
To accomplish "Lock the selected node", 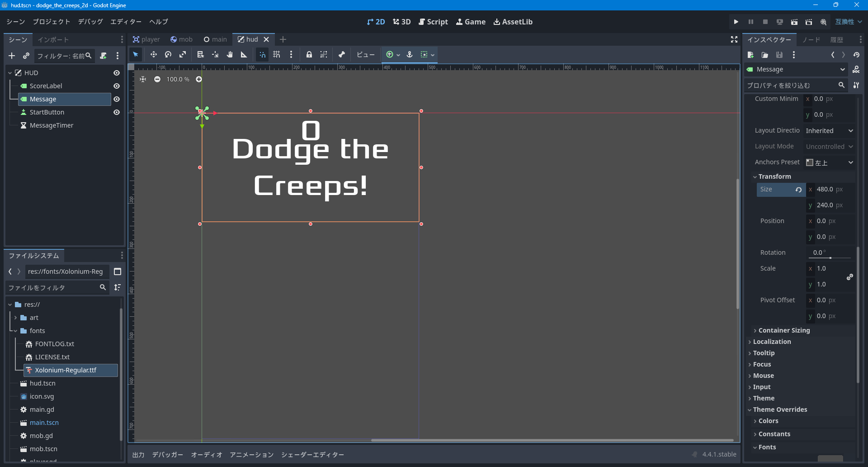I will coord(309,55).
